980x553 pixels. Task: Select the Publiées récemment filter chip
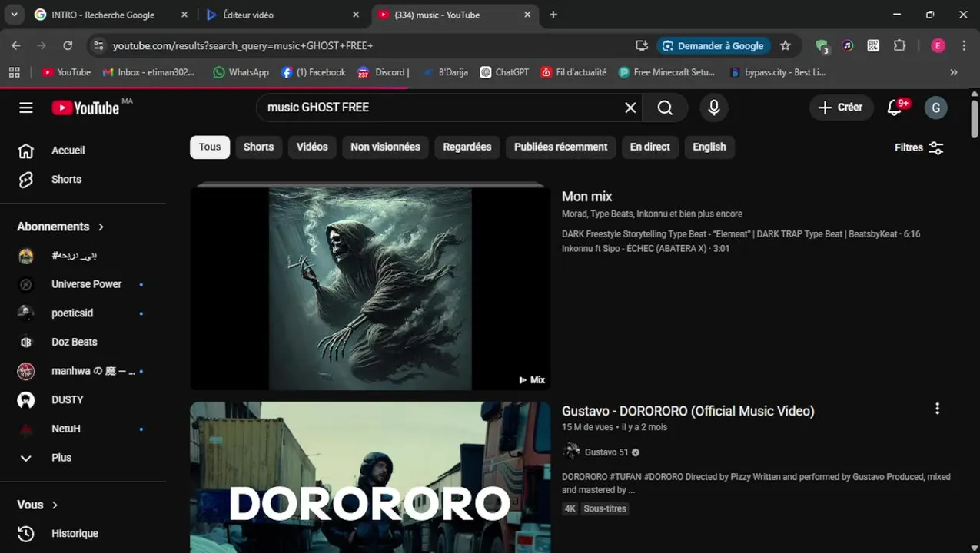pyautogui.click(x=560, y=147)
